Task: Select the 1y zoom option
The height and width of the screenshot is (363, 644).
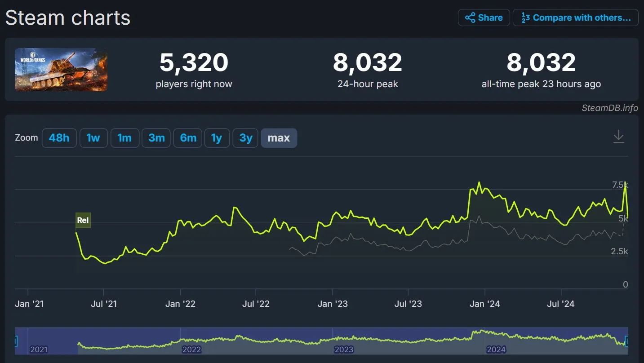Action: pos(217,138)
